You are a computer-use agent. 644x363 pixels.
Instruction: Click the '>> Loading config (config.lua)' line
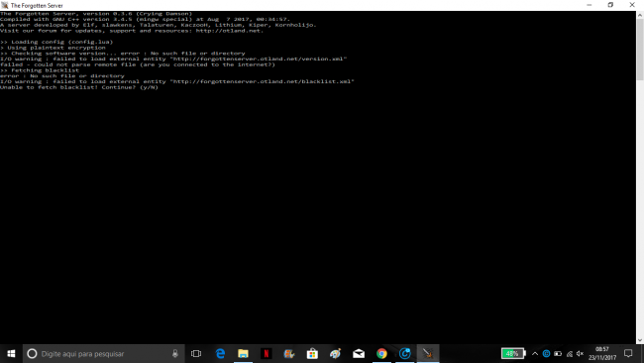pos(56,42)
